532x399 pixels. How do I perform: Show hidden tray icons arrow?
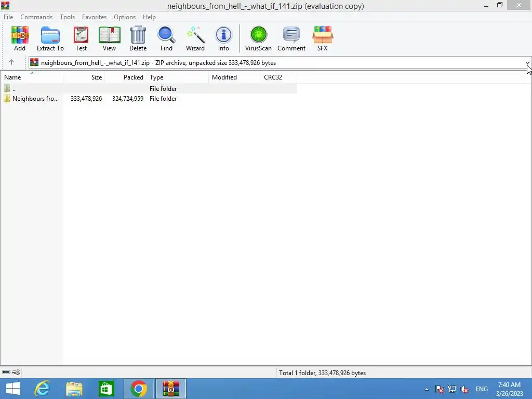427,389
